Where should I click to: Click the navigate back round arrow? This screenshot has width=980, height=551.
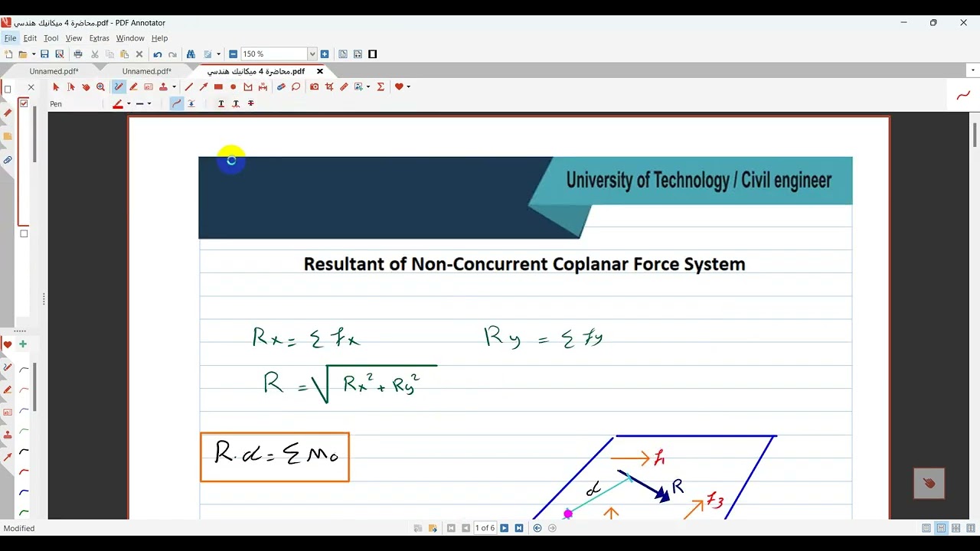[537, 528]
